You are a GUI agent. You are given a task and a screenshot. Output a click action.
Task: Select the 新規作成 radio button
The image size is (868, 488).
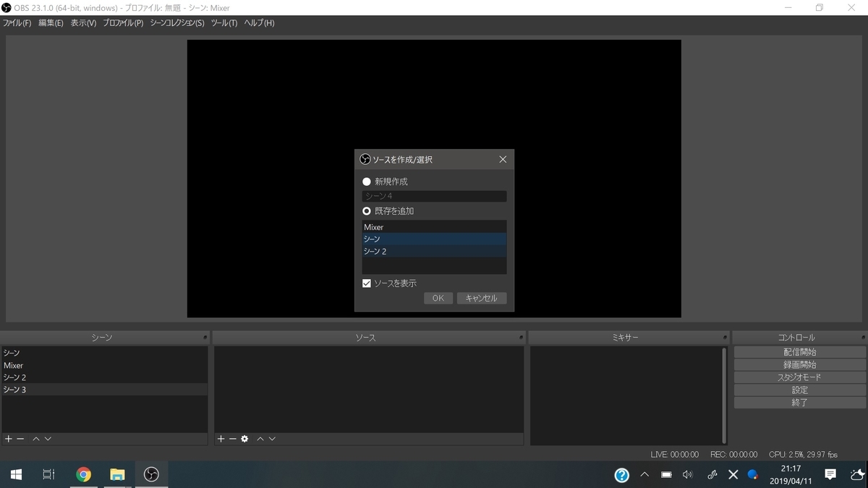click(x=367, y=181)
